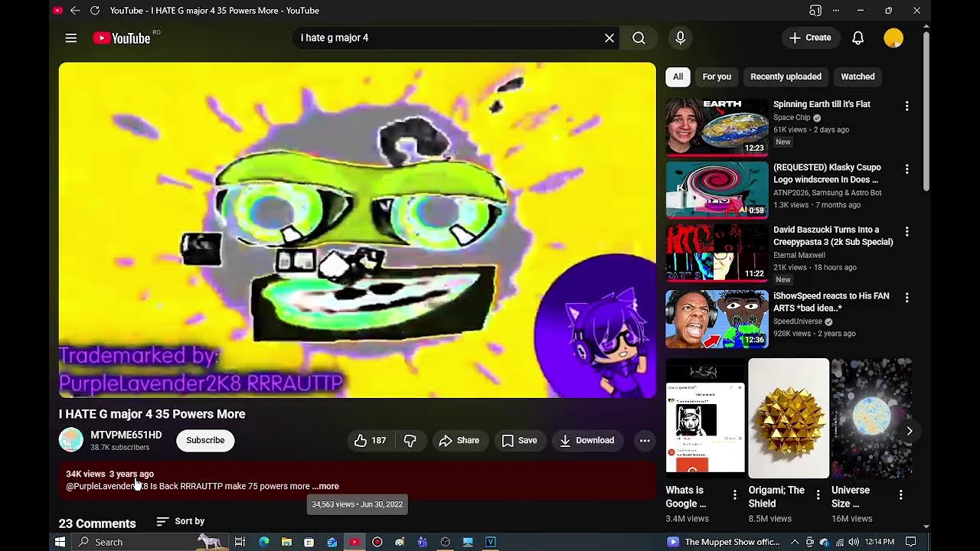Click the page scrollbar thumb

926,112
